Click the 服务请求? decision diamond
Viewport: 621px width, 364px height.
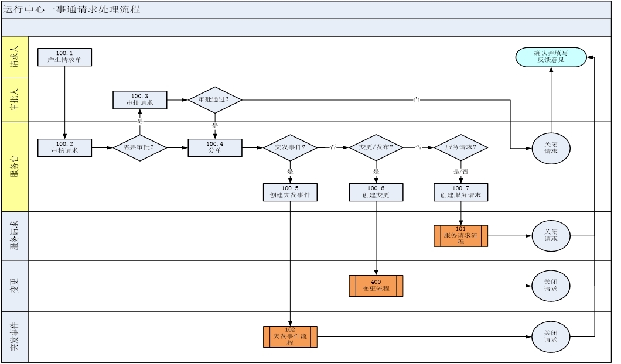pyautogui.click(x=460, y=147)
